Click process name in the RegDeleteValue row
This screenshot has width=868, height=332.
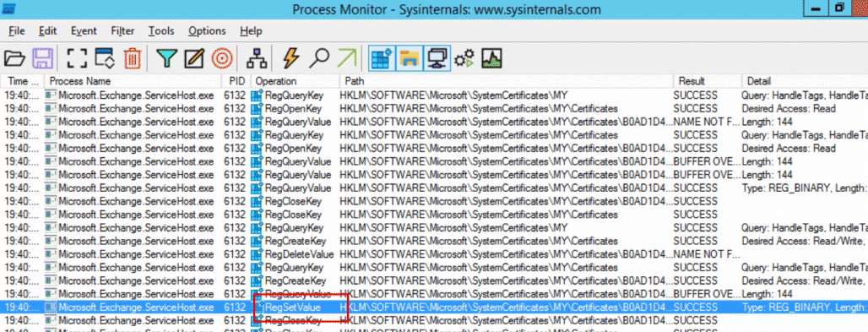pyautogui.click(x=136, y=254)
